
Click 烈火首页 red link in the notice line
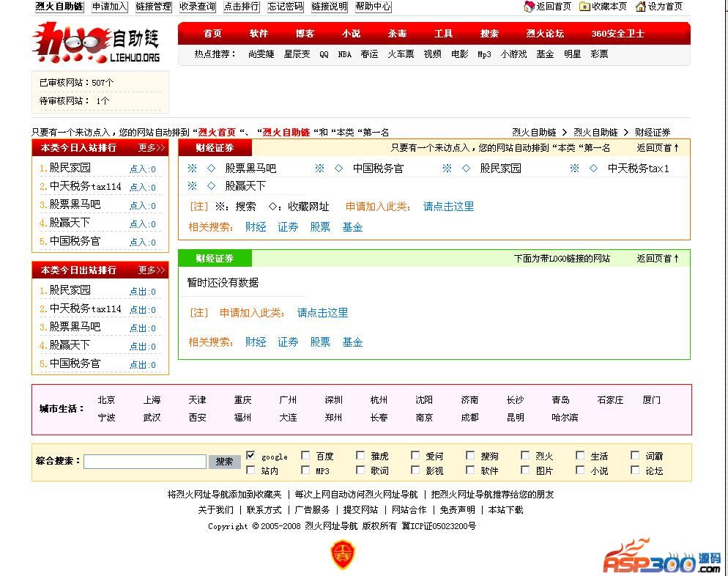217,133
